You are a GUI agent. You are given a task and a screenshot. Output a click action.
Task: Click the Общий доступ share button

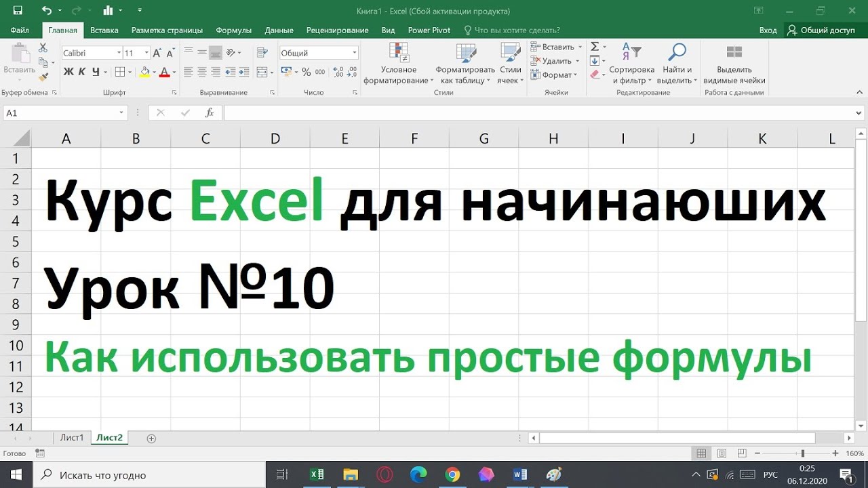(821, 30)
